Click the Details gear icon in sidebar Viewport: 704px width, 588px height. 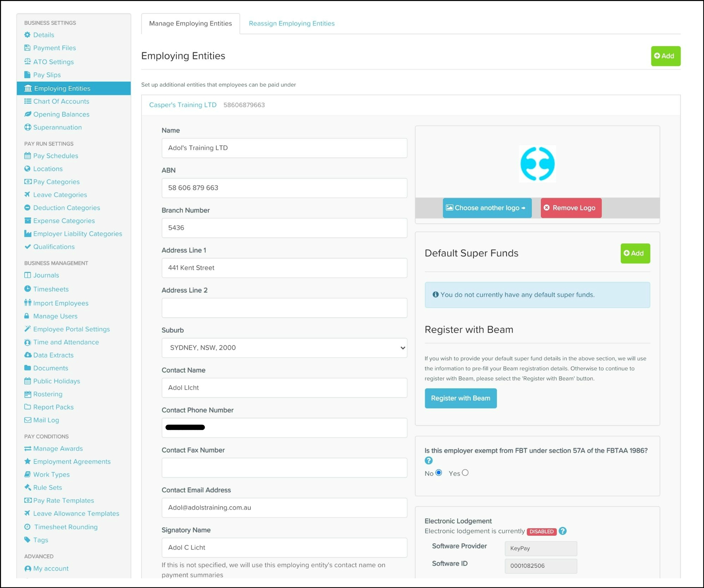point(27,35)
